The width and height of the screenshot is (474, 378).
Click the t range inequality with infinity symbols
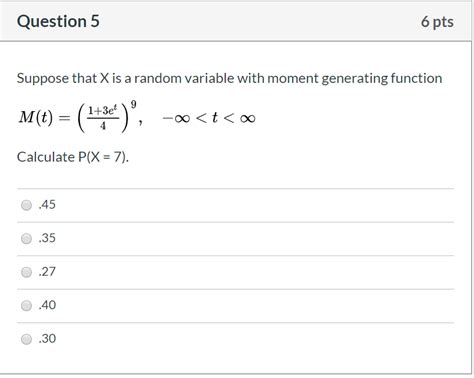[209, 118]
